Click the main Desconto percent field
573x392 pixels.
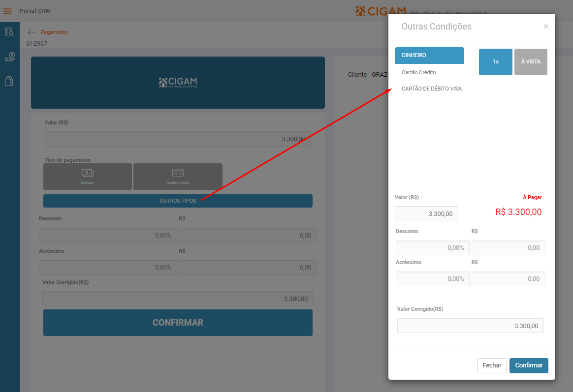tap(108, 236)
